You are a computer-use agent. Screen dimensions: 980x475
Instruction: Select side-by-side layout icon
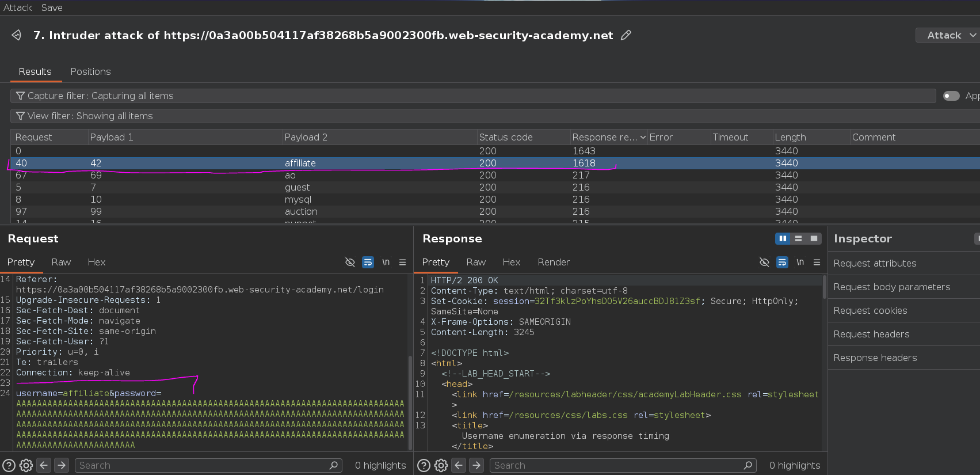click(x=783, y=238)
